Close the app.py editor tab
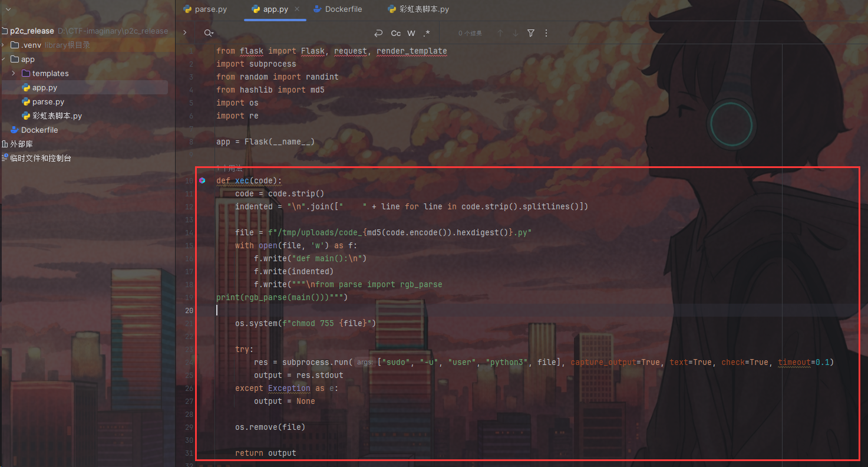The width and height of the screenshot is (868, 467). pyautogui.click(x=297, y=9)
